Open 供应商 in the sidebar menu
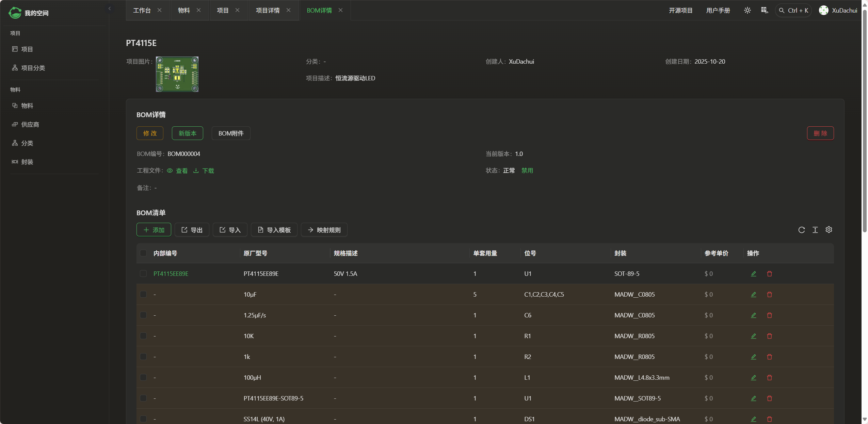Viewport: 868px width, 424px height. (30, 124)
